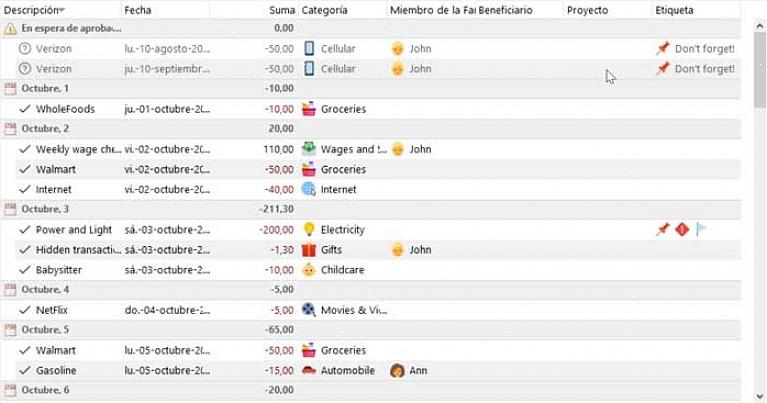Viewport: 767px width, 403px height.
Task: Toggle the checkmark on the NetFlix transaction
Action: (x=25, y=310)
